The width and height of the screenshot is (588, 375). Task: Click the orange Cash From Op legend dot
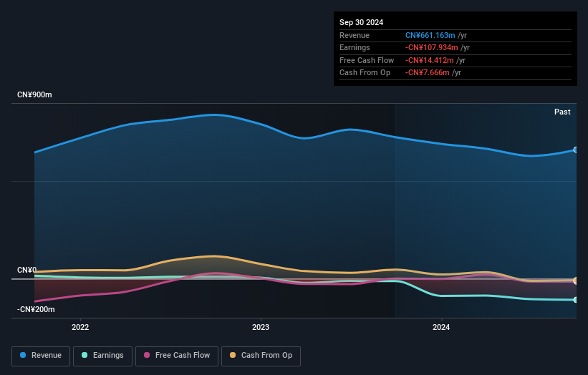tap(233, 355)
